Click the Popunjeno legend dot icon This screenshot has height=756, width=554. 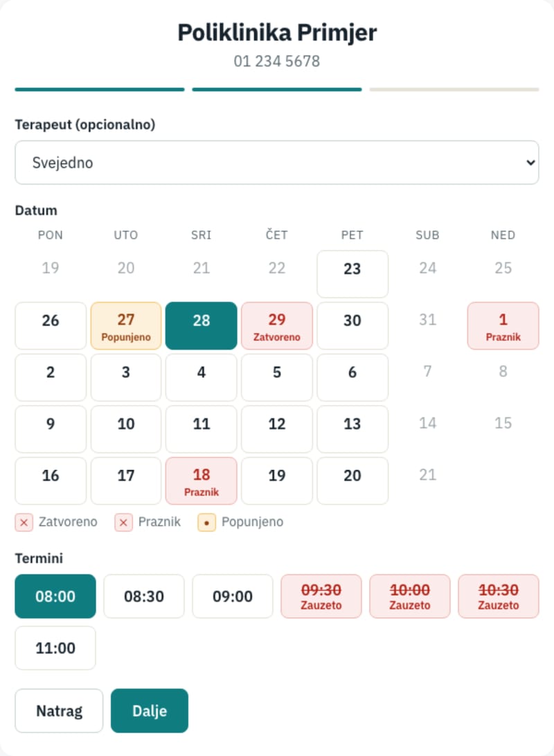[206, 522]
